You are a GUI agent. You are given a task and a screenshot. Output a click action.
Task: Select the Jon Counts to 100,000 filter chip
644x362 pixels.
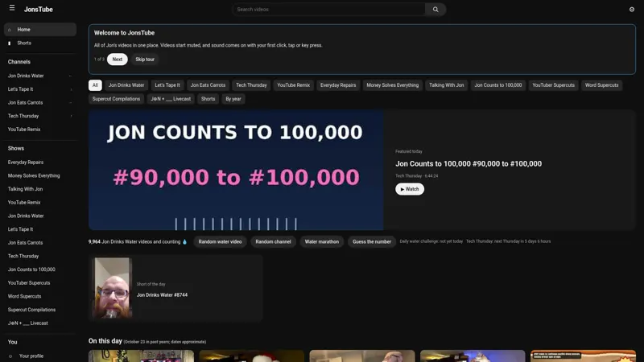pyautogui.click(x=497, y=85)
